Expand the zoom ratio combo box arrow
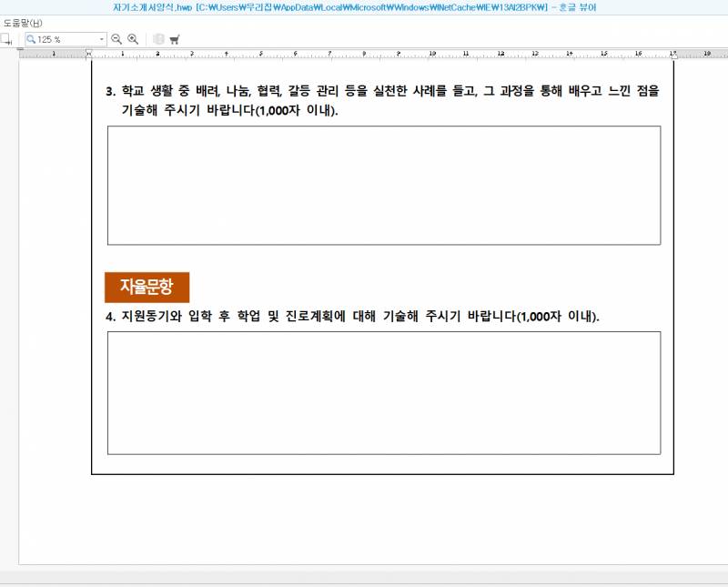The width and height of the screenshot is (728, 587). click(102, 38)
